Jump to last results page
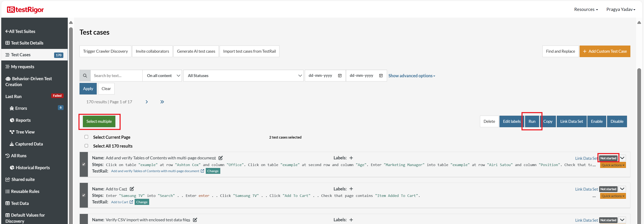The width and height of the screenshot is (644, 224). pos(162,102)
